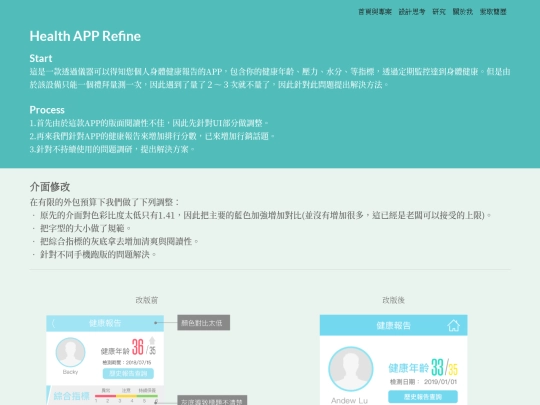540x405 pixels.
Task: Click the 健康報告 header in the 改版後 mockup
Action: 393,325
